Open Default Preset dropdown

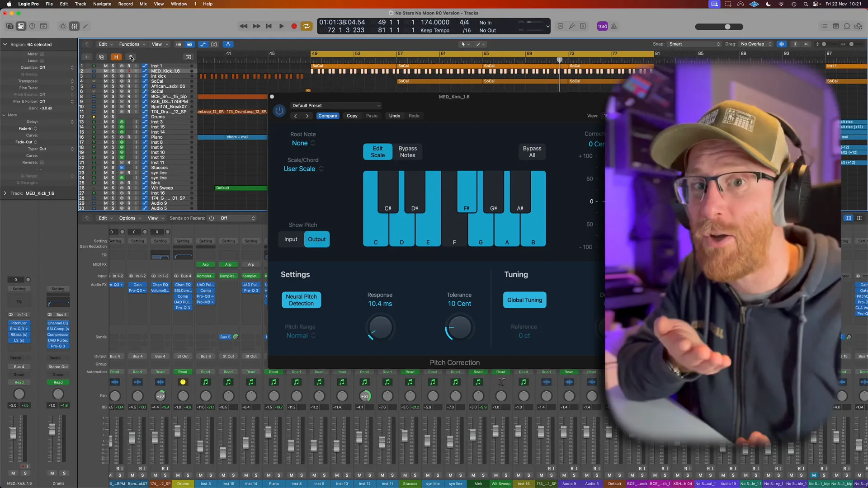coord(335,105)
